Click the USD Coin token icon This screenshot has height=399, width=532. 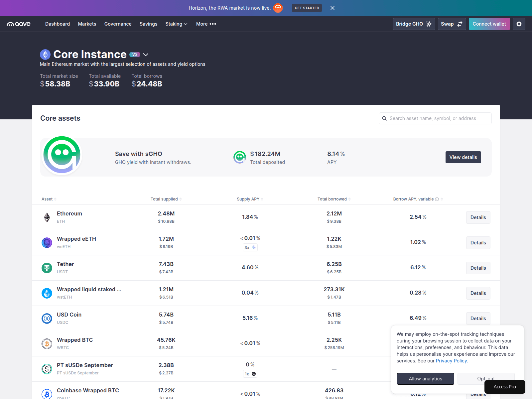47,319
